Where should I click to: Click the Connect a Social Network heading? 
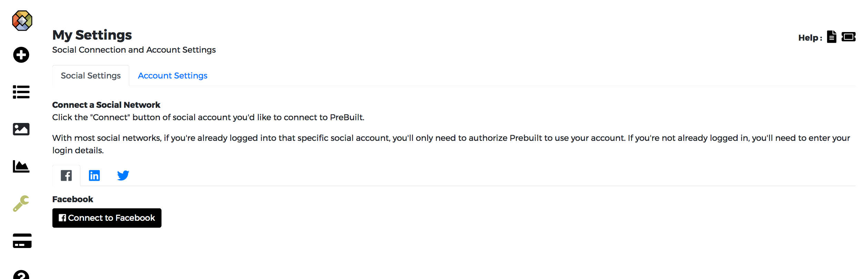click(106, 105)
